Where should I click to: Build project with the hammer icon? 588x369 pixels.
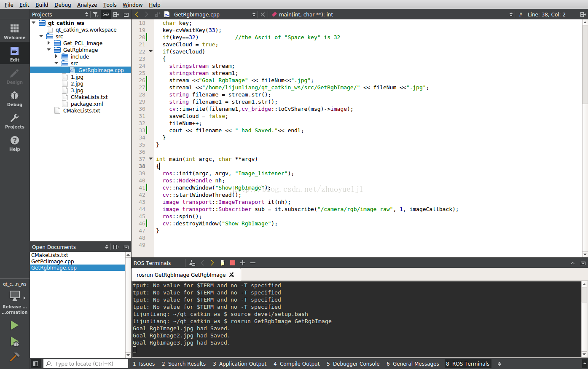(x=14, y=357)
